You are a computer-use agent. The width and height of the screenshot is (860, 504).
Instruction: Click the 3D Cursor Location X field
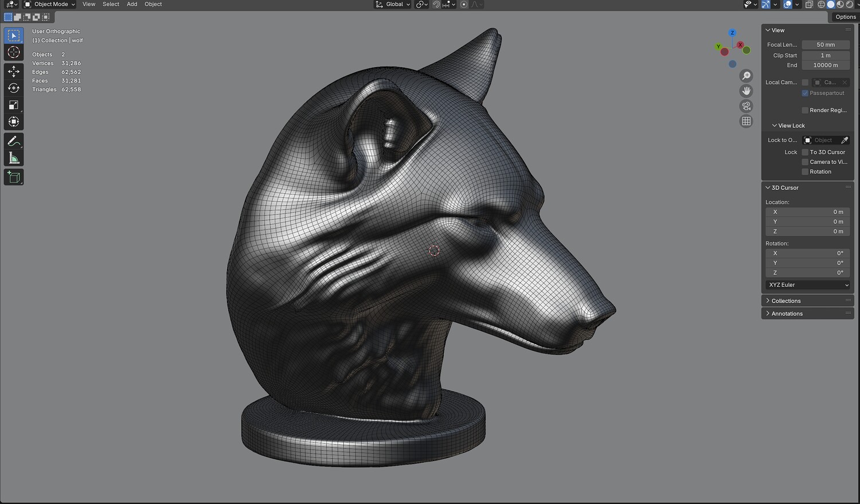[808, 212]
